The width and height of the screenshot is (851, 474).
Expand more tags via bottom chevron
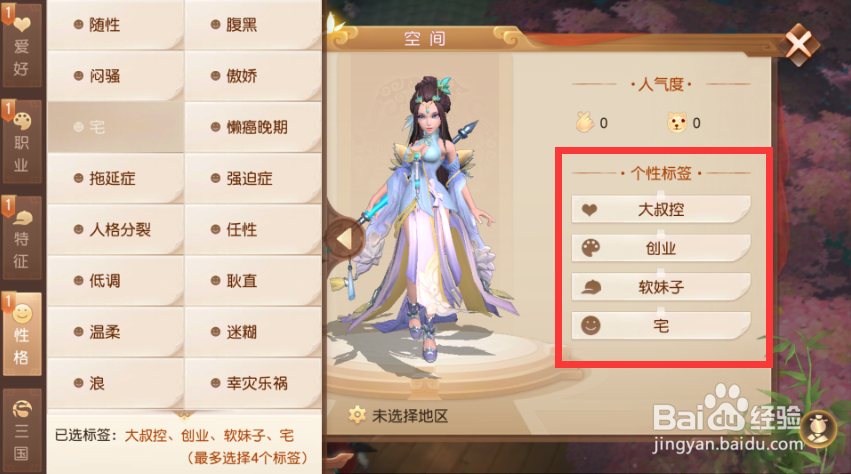coord(184,415)
